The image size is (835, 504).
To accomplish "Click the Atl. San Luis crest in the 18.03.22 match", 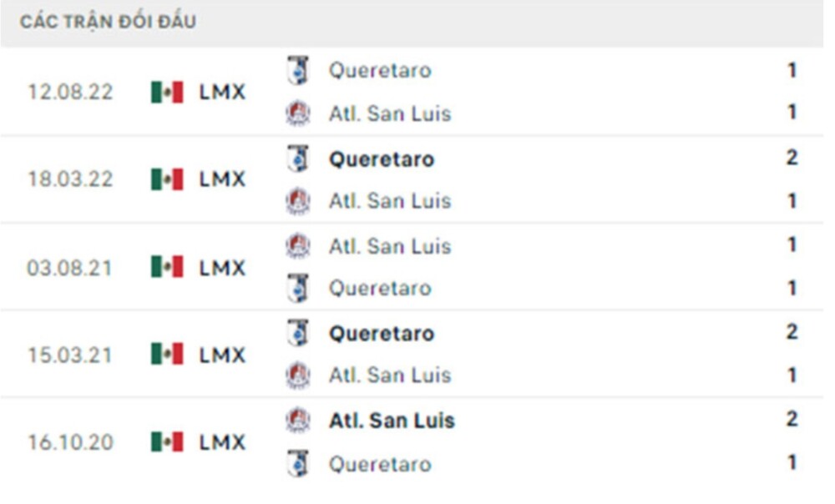I will [297, 201].
